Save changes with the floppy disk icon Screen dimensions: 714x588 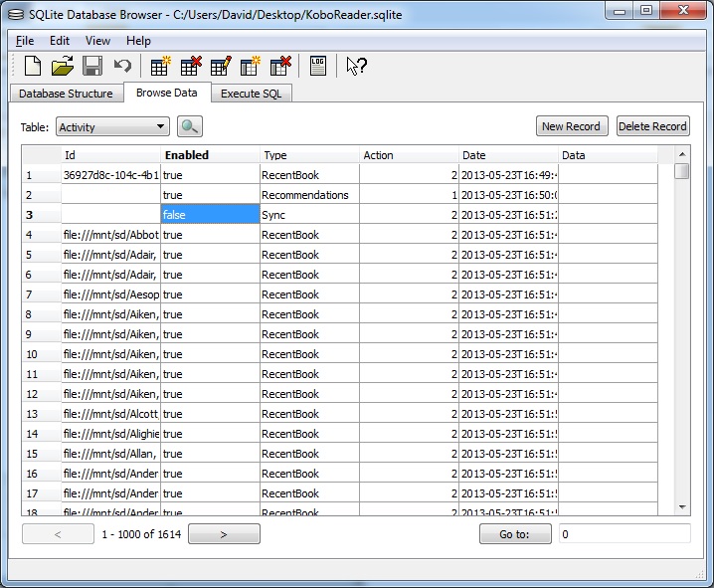(x=92, y=66)
